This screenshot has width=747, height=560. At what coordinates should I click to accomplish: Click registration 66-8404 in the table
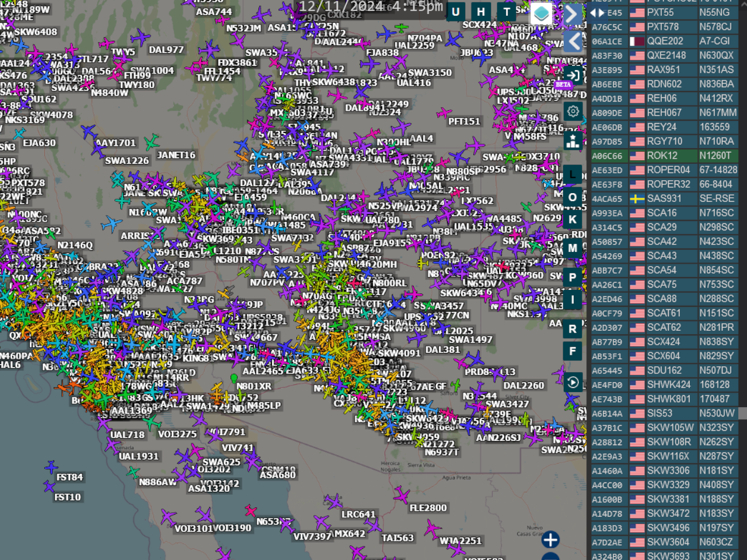pos(716,184)
